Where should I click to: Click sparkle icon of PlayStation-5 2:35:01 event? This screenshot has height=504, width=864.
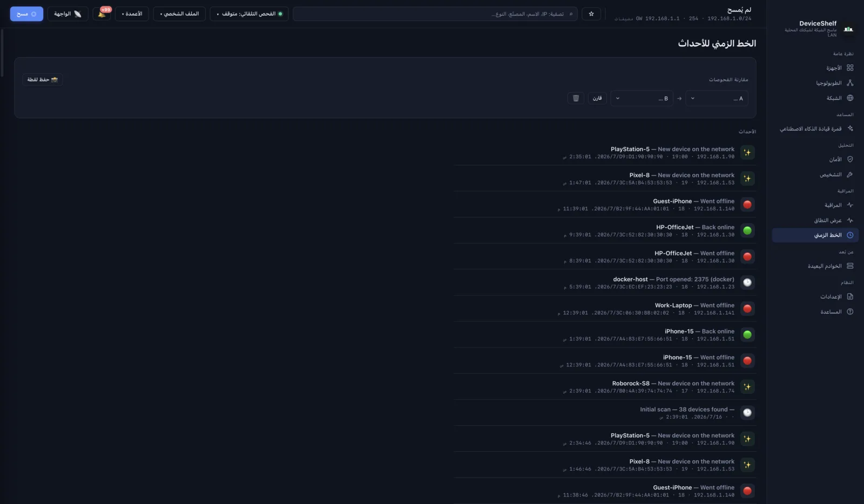747,153
